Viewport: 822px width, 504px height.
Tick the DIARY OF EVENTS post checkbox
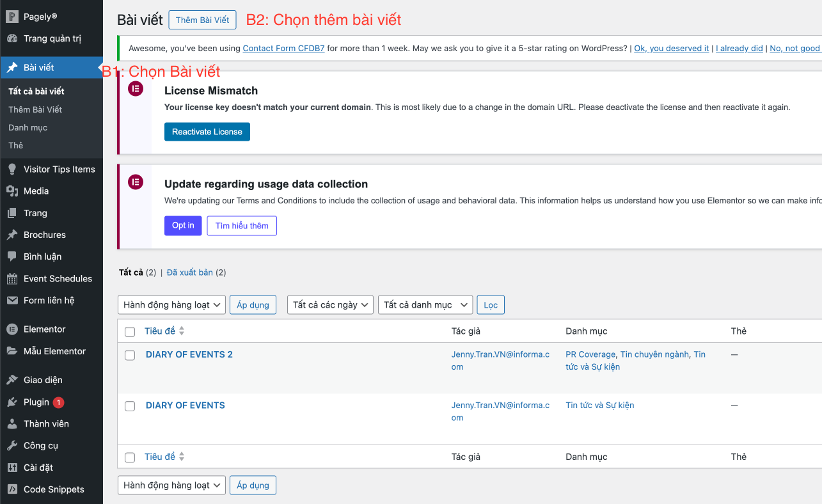pos(130,406)
